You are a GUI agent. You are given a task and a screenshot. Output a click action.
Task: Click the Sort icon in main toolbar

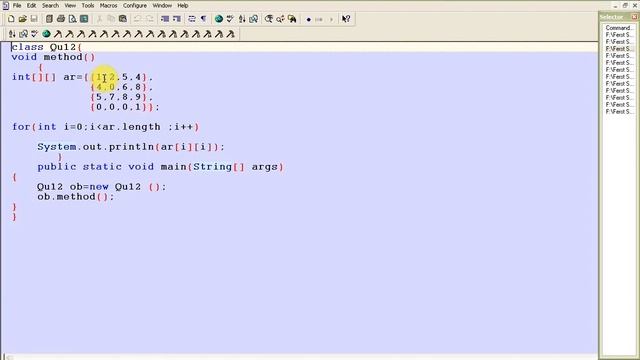pos(242,19)
